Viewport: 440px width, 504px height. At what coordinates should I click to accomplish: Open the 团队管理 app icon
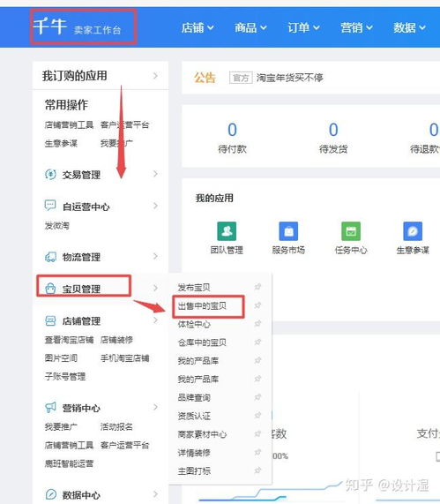tap(227, 231)
